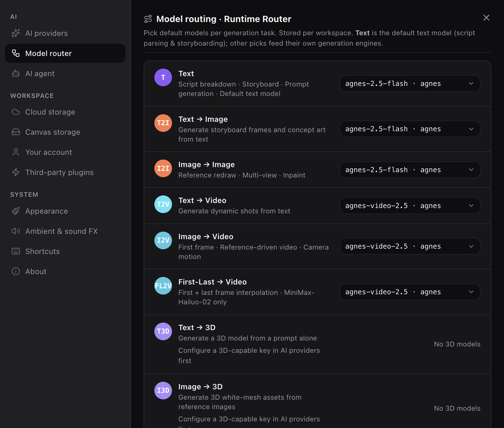Click the routing icon beside Model routing title
This screenshot has height=428, width=504.
coord(148,19)
